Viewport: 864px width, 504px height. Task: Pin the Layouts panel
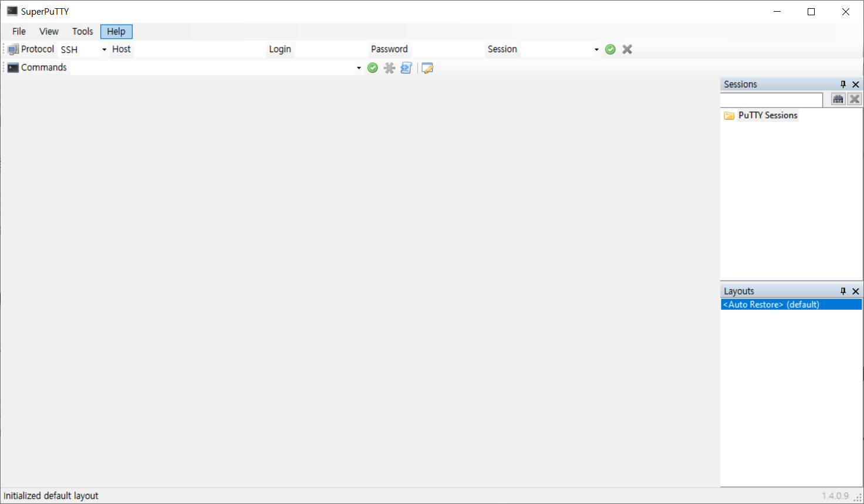pyautogui.click(x=843, y=291)
